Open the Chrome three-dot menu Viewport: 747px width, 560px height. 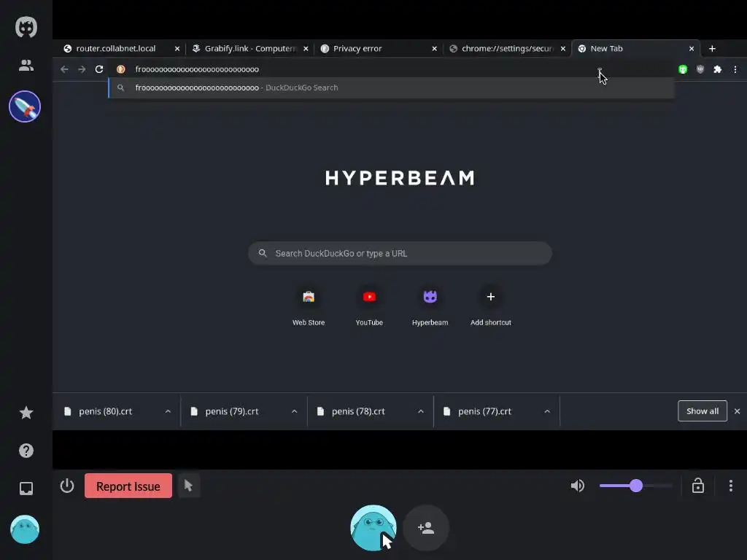tap(735, 69)
